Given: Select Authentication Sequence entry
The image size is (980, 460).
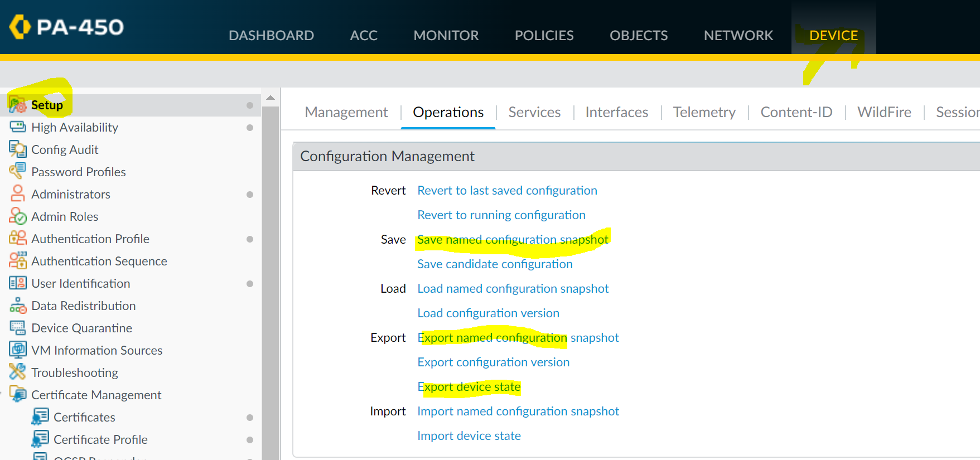Looking at the screenshot, I should pyautogui.click(x=99, y=261).
